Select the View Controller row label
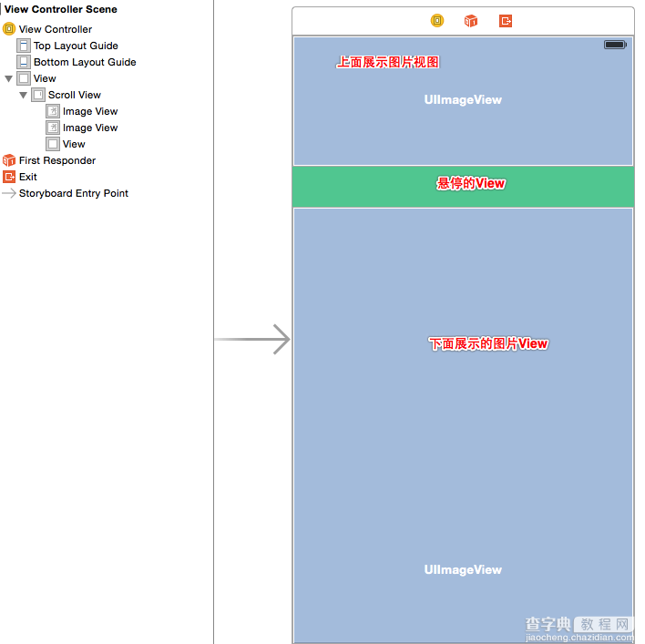This screenshot has width=645, height=644. [56, 29]
